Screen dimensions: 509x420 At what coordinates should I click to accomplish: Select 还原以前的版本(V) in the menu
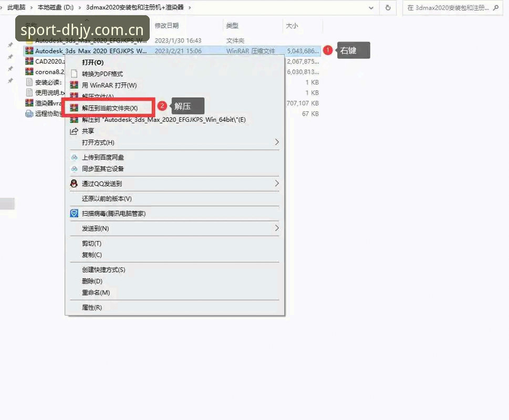(107, 198)
